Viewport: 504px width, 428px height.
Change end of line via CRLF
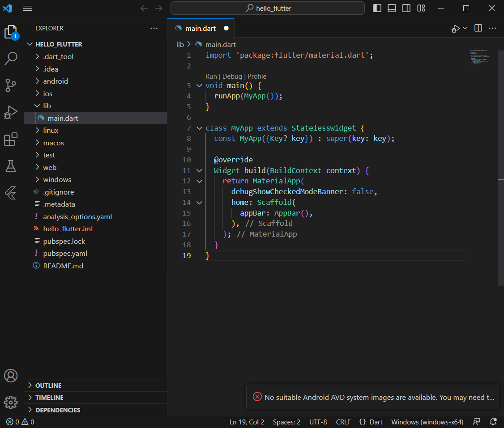tap(343, 422)
